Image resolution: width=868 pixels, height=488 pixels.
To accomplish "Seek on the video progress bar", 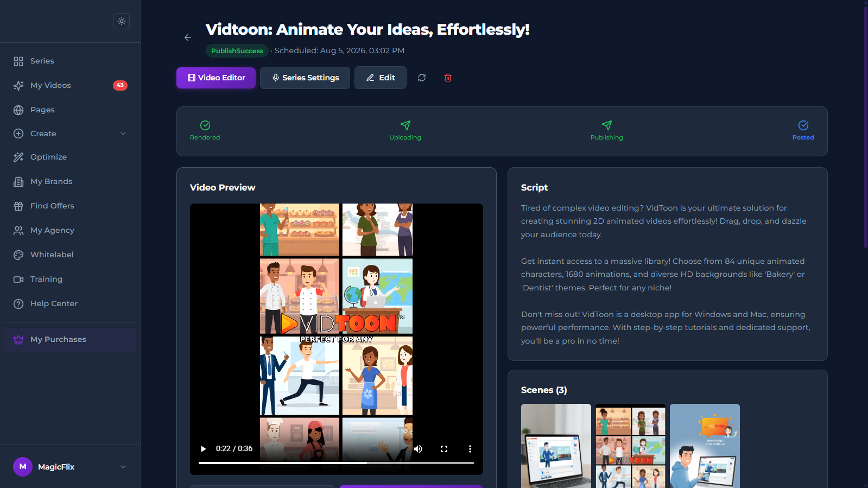I will [337, 463].
